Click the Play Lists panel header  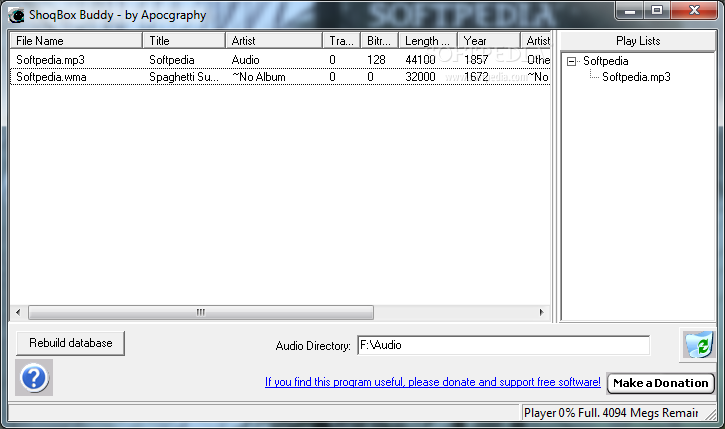point(638,41)
